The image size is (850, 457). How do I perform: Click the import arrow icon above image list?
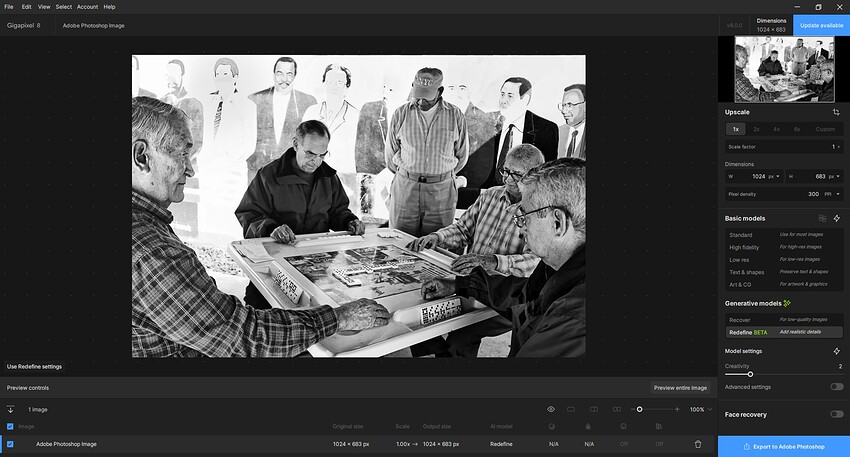[11, 409]
